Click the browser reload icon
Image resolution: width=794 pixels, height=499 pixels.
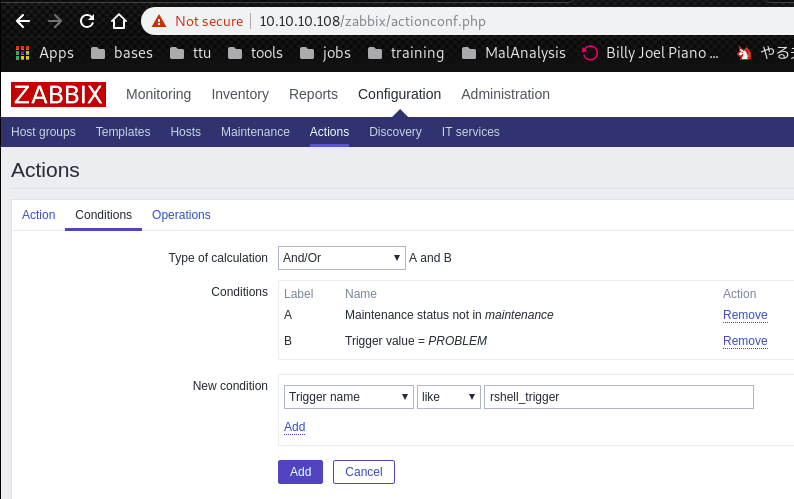click(x=87, y=20)
